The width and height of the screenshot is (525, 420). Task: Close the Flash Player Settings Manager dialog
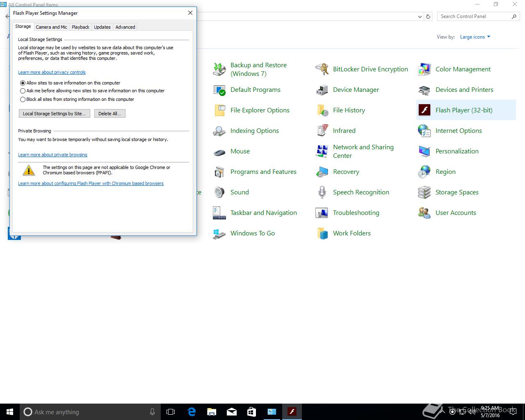190,13
